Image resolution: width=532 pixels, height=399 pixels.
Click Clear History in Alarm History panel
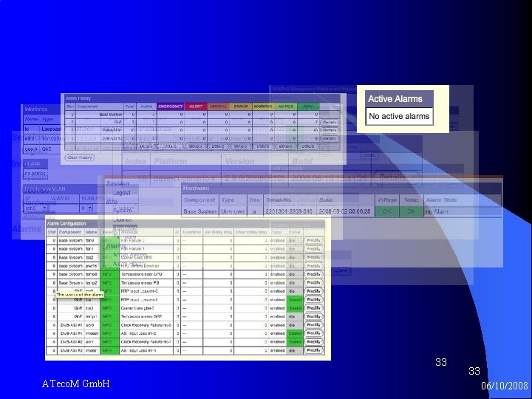click(x=80, y=158)
